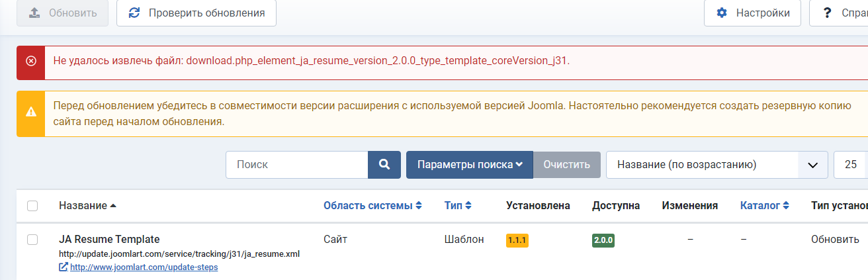The height and width of the screenshot is (280, 868).
Task: Sort by Тип column header
Action: (458, 206)
